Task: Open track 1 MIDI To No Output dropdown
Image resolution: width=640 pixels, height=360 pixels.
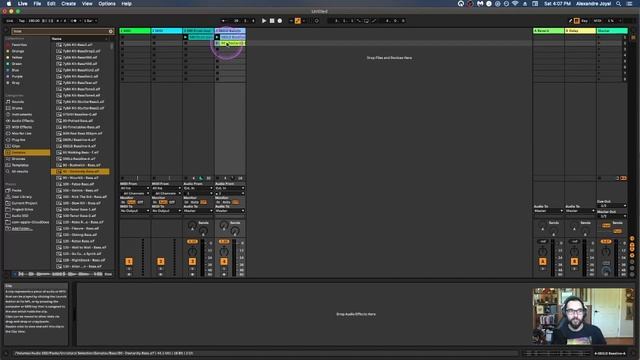Action: tap(135, 211)
